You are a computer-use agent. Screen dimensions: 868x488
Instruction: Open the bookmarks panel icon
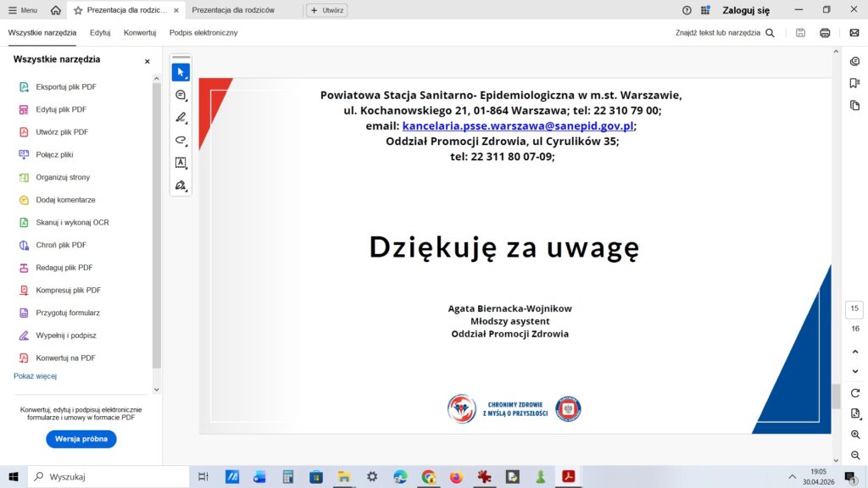[854, 83]
